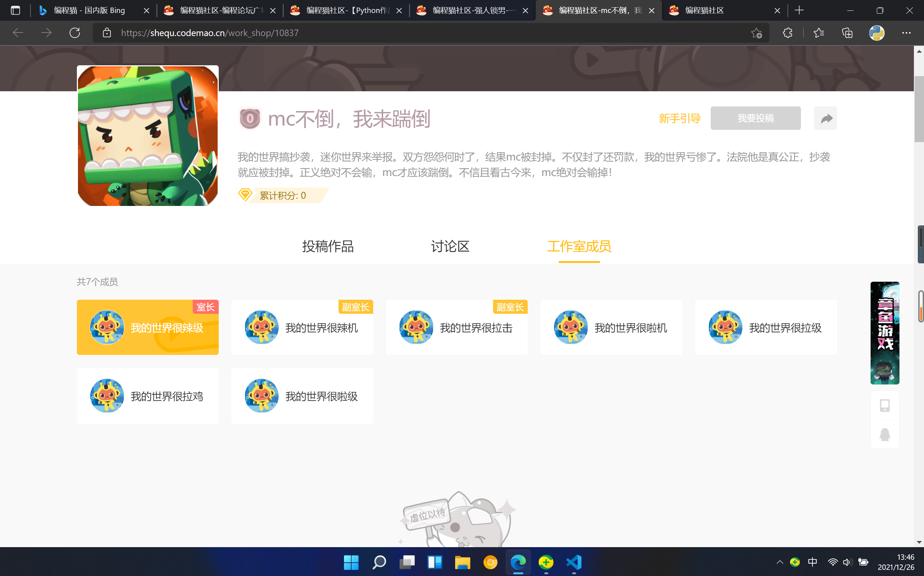Open the Windows Start menu
This screenshot has width=924, height=576.
pos(351,562)
